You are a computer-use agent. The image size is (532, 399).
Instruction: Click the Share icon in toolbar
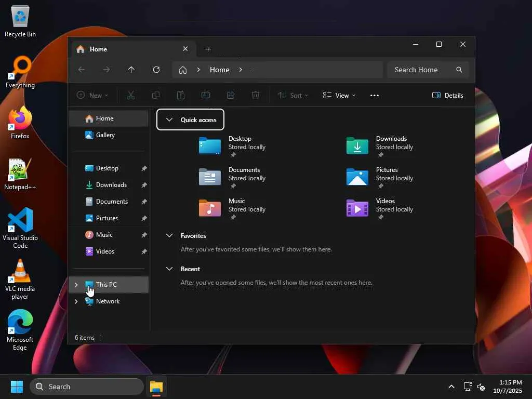coord(231,96)
